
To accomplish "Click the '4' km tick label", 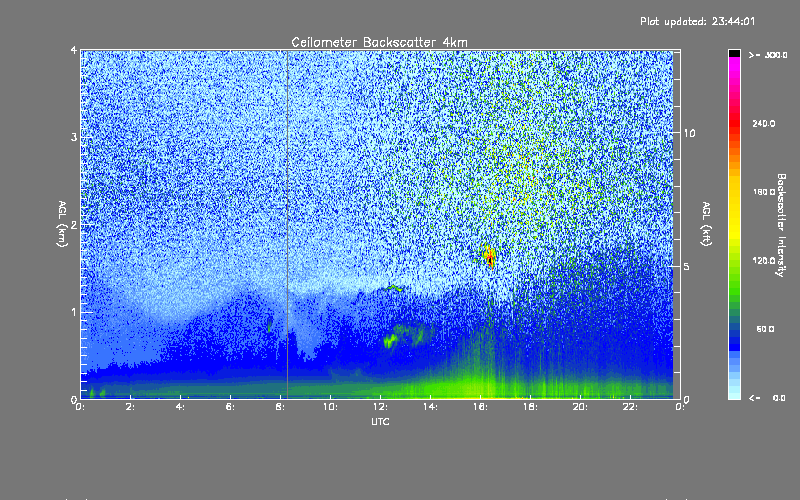I will coord(74,51).
